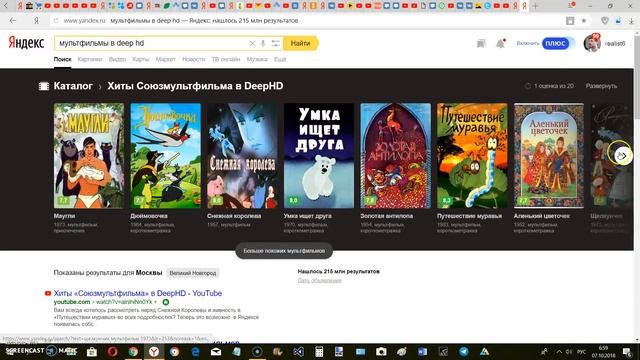Switch to Yandex Browser in the taskbar

point(154,351)
